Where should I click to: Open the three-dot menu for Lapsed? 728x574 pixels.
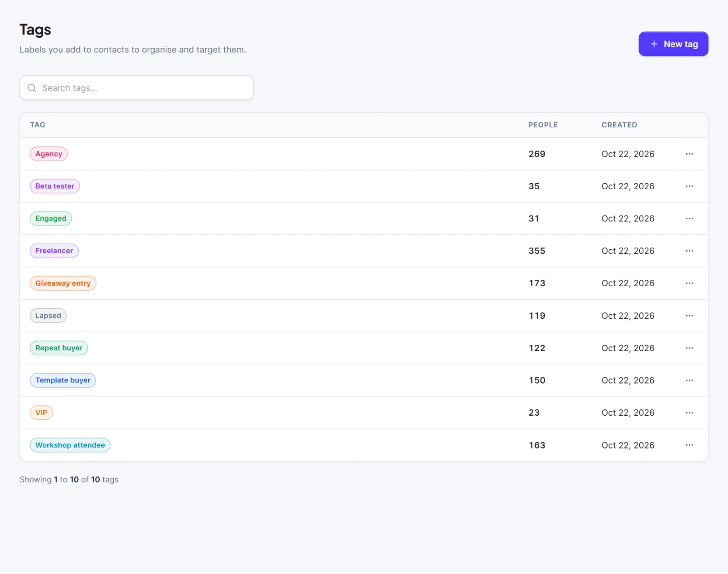(x=689, y=316)
